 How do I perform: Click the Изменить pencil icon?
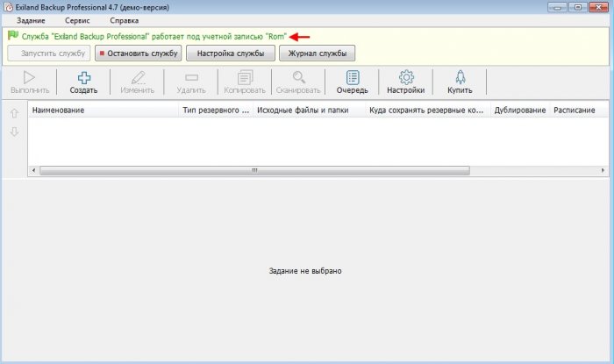pos(138,78)
